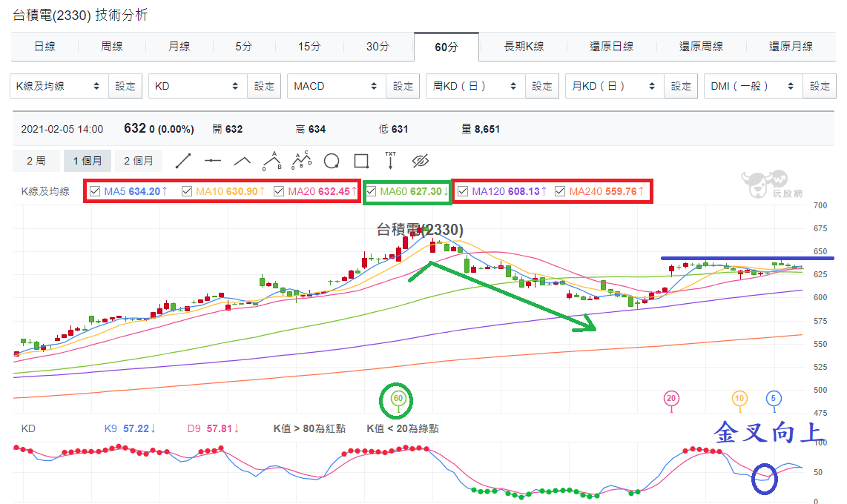Open the K線及均線 indicator dropdown
Image resolution: width=847 pixels, height=504 pixels.
pyautogui.click(x=59, y=86)
